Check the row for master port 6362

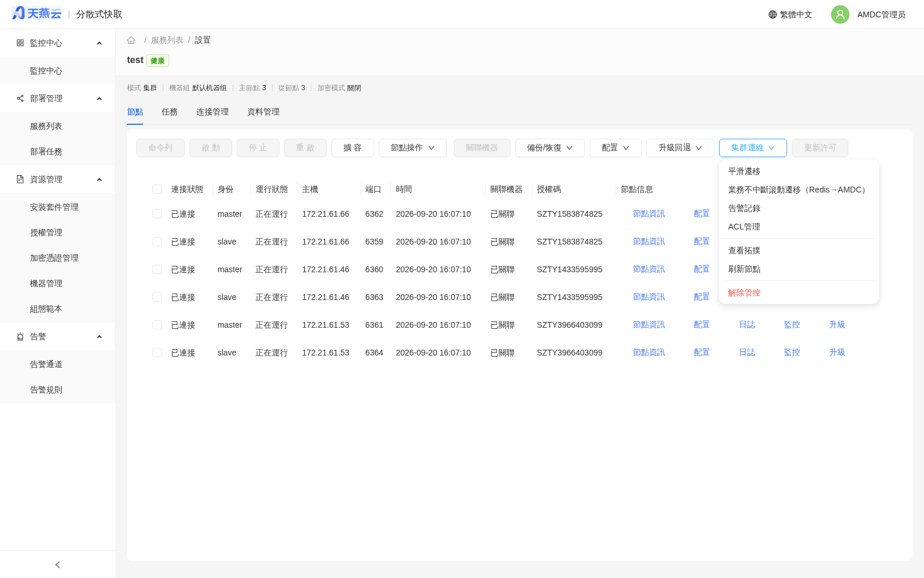point(157,214)
